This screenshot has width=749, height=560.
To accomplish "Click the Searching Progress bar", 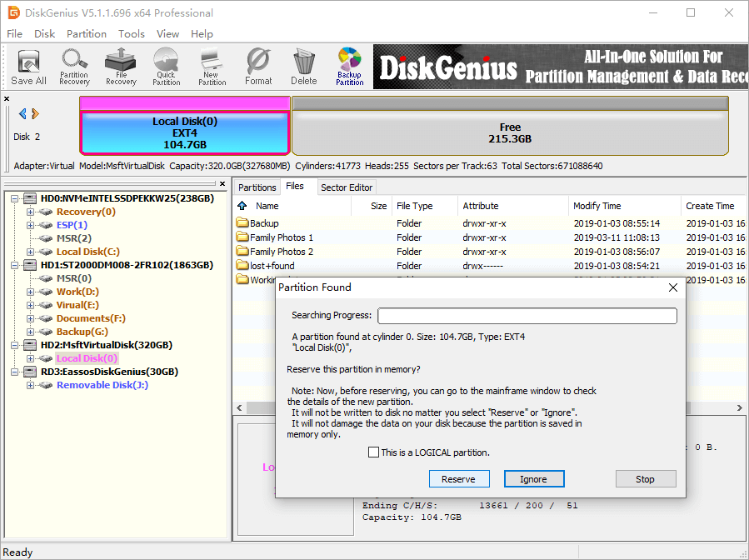I will [x=527, y=316].
